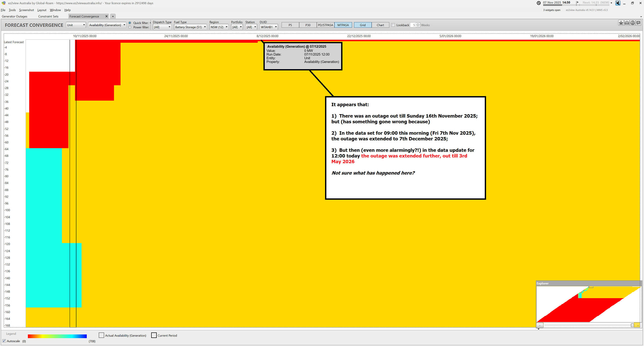Click the speech-bubble feedback icon

pos(638,23)
